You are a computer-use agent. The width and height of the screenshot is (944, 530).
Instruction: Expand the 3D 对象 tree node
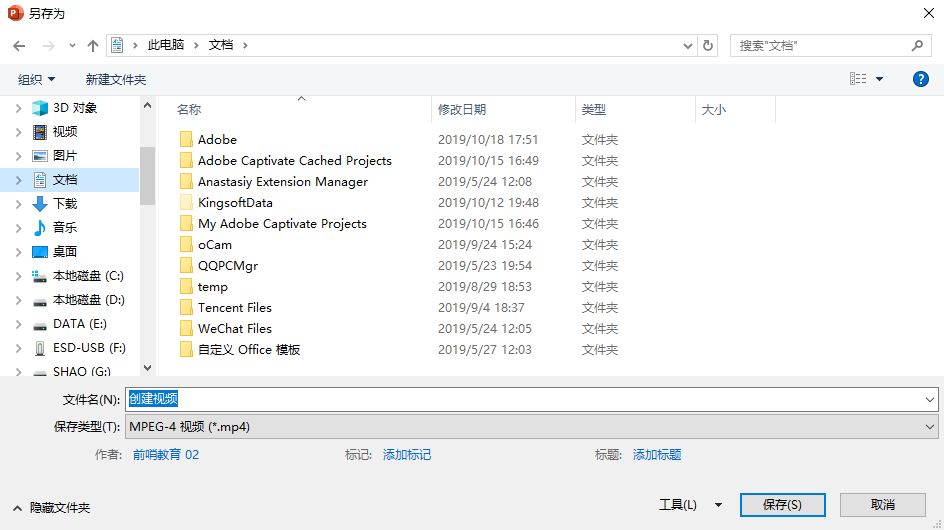point(18,108)
